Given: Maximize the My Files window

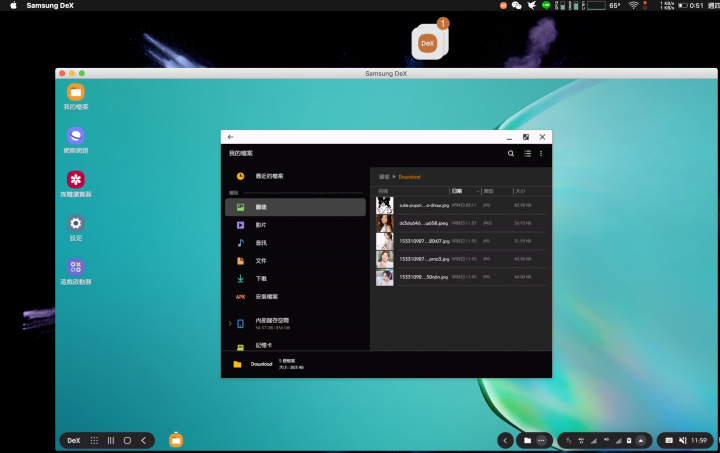Looking at the screenshot, I should pos(526,137).
